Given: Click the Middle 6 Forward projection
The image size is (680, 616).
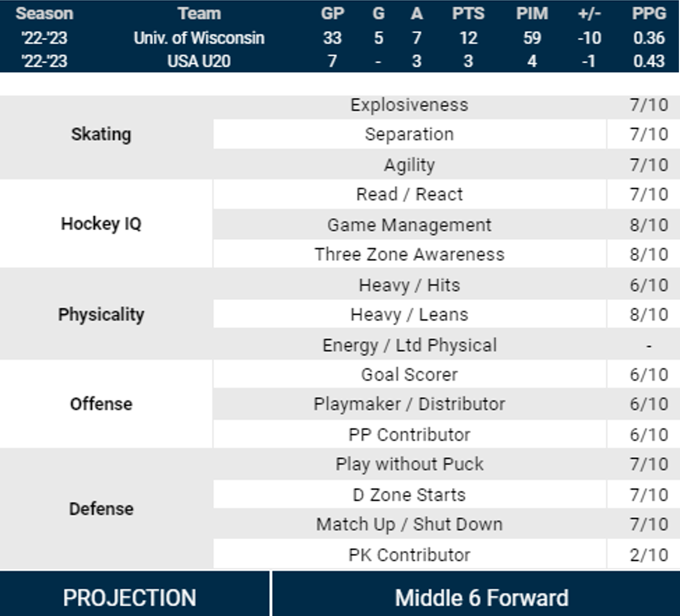Looking at the screenshot, I should [482, 598].
